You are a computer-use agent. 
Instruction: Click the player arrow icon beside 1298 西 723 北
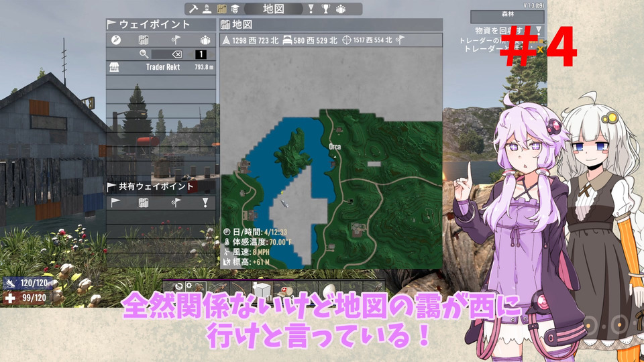pos(226,40)
